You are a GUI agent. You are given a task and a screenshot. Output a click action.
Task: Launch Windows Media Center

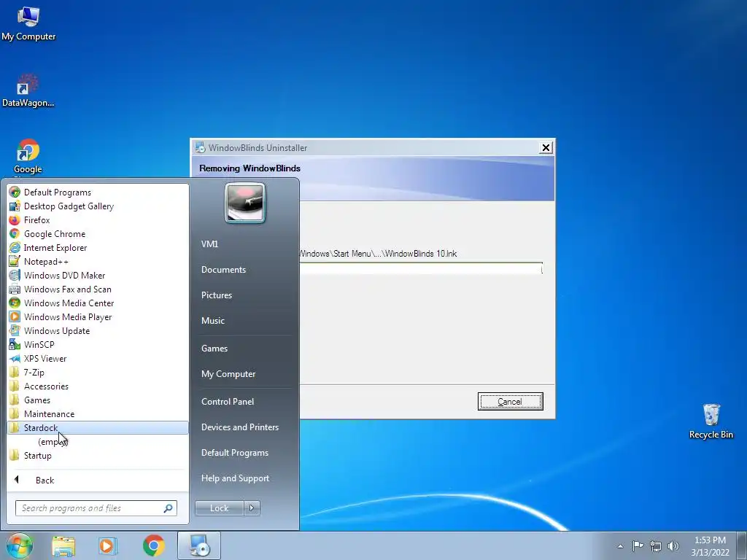tap(98, 303)
